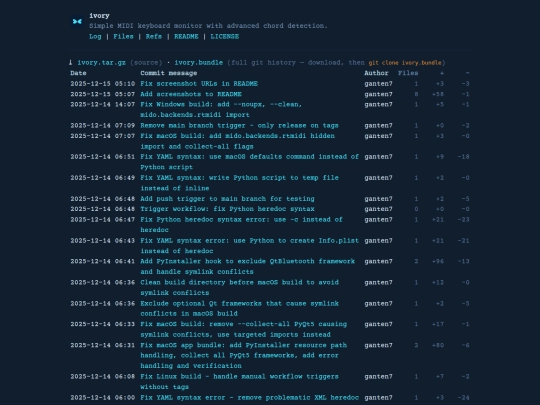Viewport: 540px width, 405px height.
Task: Click the ivory repository logo icon
Action: pos(77,21)
